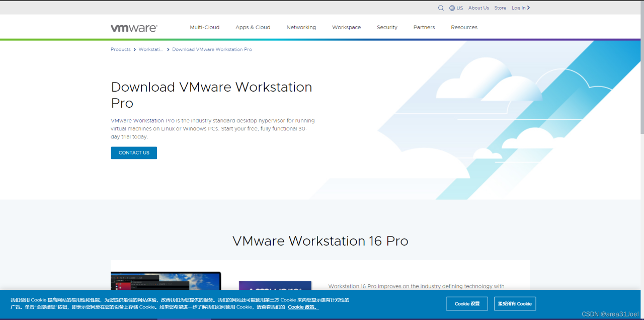The width and height of the screenshot is (644, 320).
Task: Open the Apps & Cloud menu
Action: 253,28
